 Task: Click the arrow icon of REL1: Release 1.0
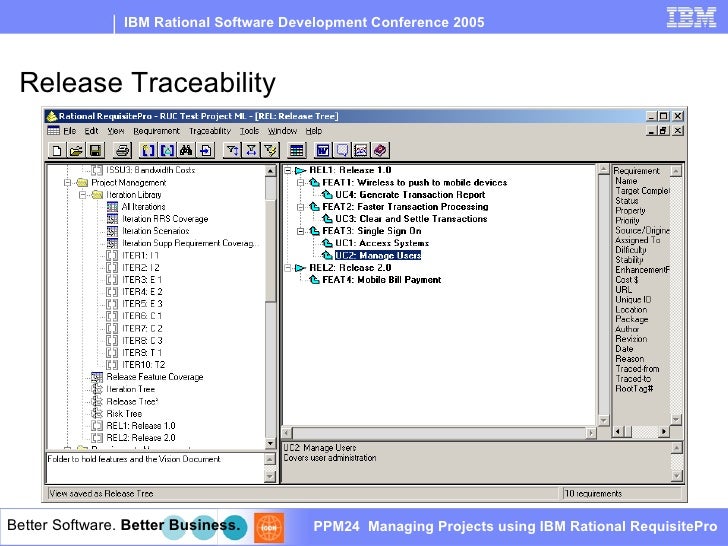(301, 170)
